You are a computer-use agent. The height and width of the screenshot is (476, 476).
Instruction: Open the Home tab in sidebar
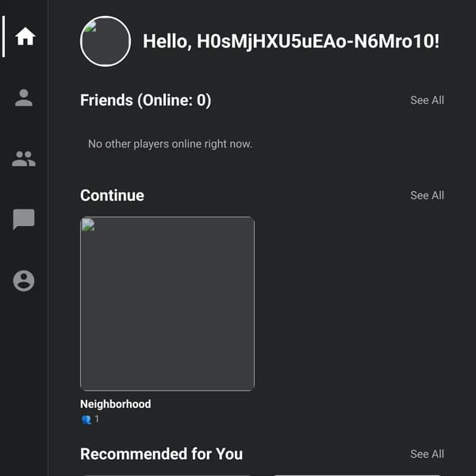[25, 36]
